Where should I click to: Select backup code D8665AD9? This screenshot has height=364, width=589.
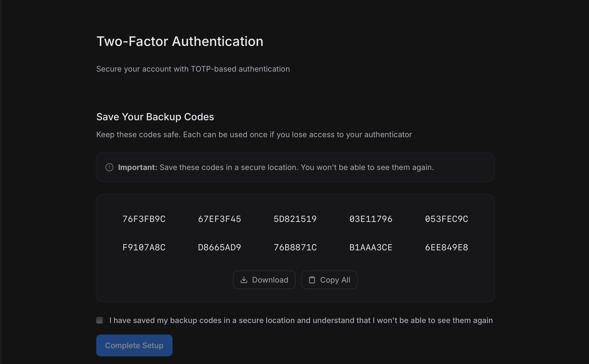pyautogui.click(x=220, y=248)
